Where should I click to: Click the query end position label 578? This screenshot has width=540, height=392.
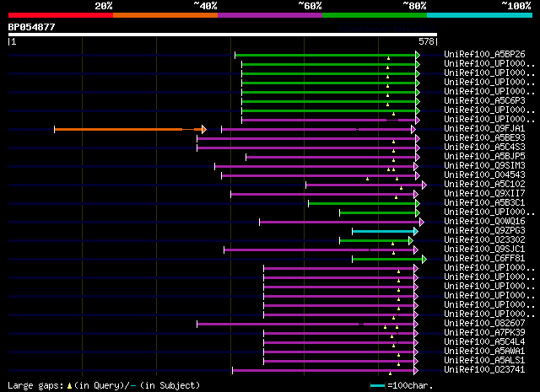tap(426, 41)
